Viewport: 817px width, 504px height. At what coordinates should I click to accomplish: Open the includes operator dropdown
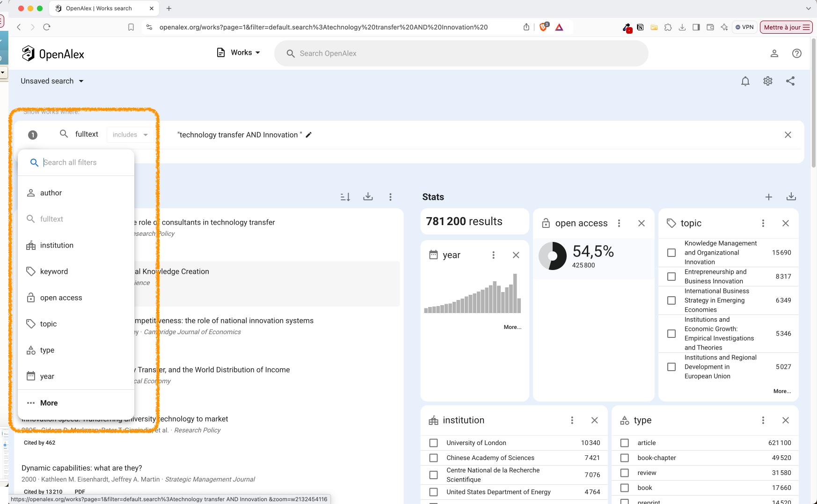(130, 135)
